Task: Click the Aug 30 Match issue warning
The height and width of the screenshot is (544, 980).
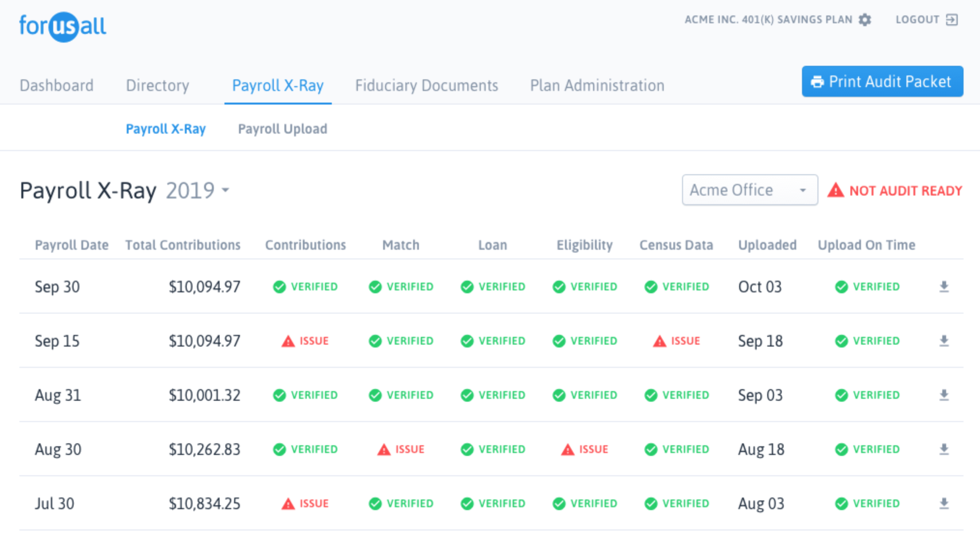Action: point(401,450)
